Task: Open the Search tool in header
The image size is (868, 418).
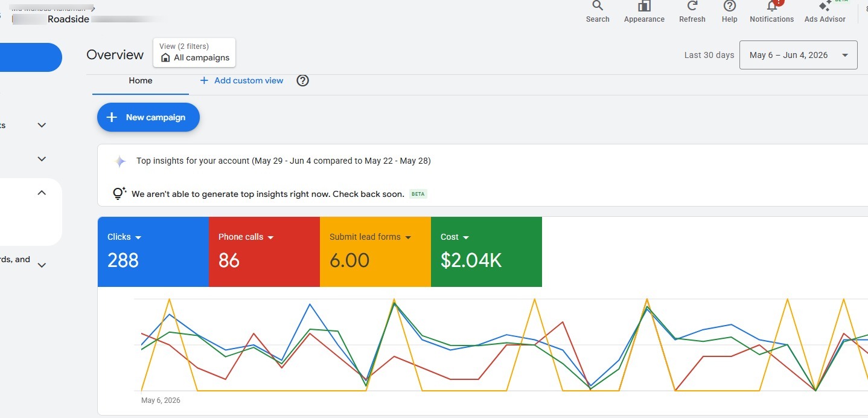Action: tap(597, 11)
